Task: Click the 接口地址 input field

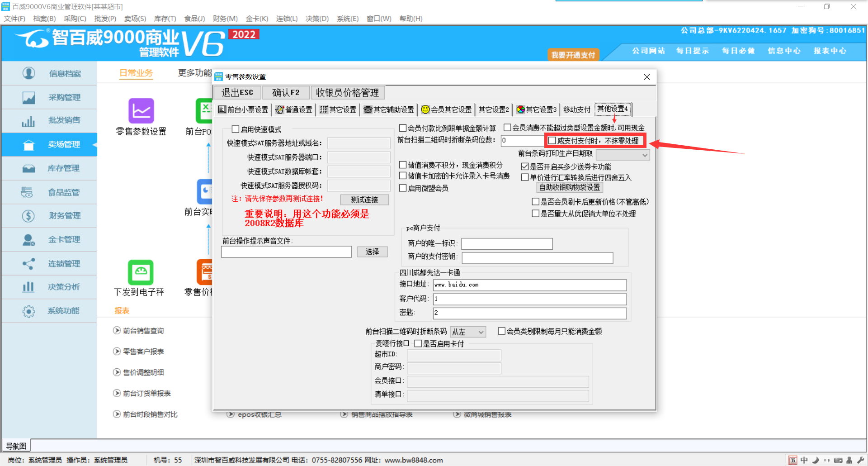Action: 529,285
